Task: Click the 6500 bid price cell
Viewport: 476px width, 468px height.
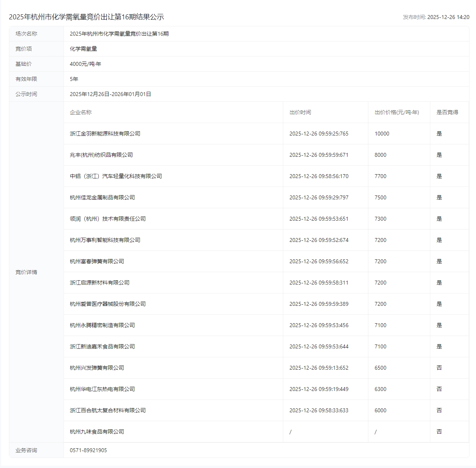Action: click(380, 368)
